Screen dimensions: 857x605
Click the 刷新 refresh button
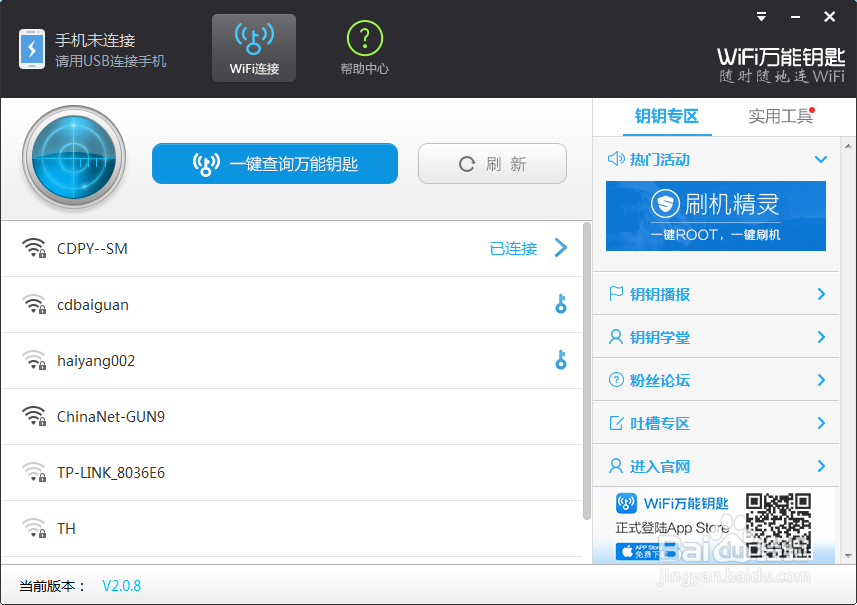coord(492,163)
